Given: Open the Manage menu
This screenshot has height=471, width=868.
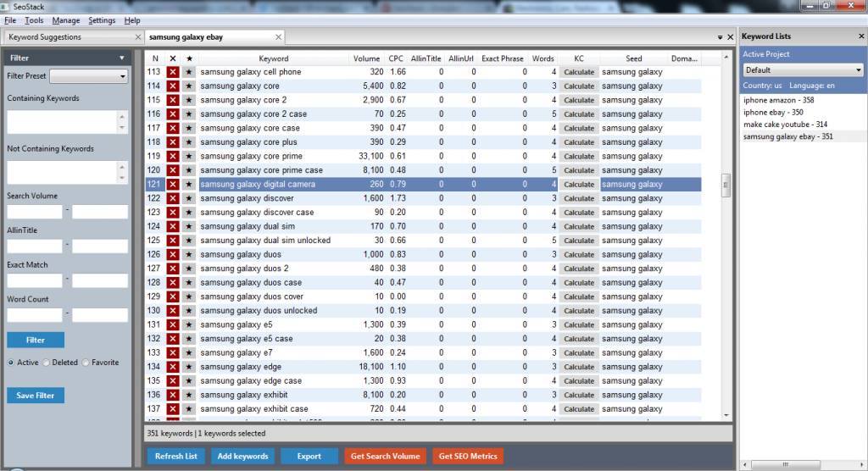Looking at the screenshot, I should [66, 20].
